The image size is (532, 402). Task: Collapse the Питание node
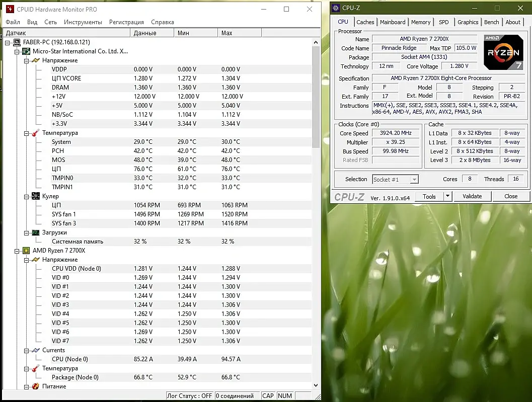point(26,387)
